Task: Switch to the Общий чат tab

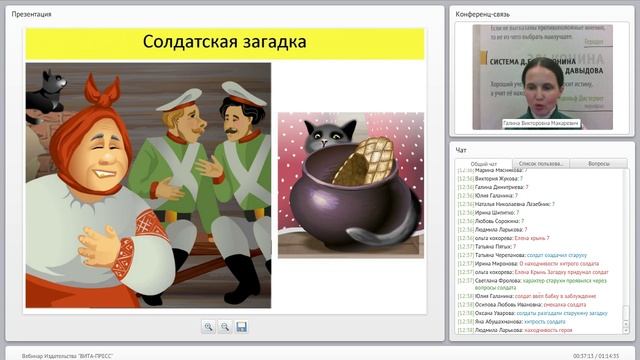Action: [484, 164]
